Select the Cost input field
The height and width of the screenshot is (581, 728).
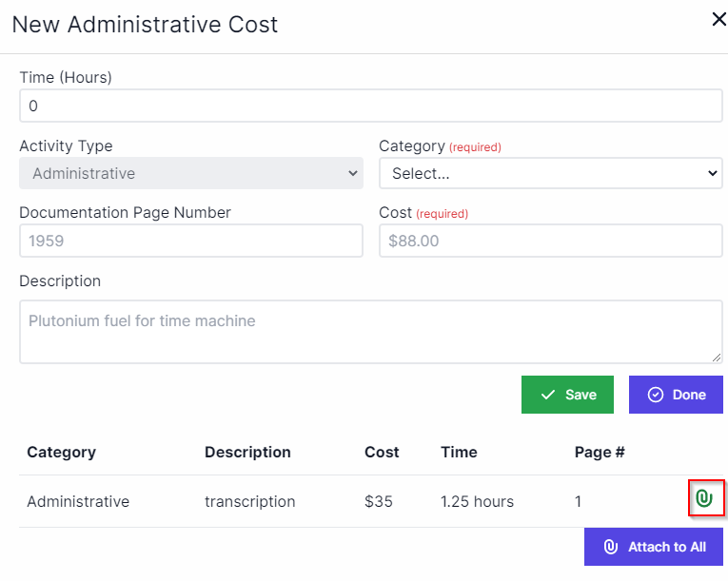coord(550,241)
